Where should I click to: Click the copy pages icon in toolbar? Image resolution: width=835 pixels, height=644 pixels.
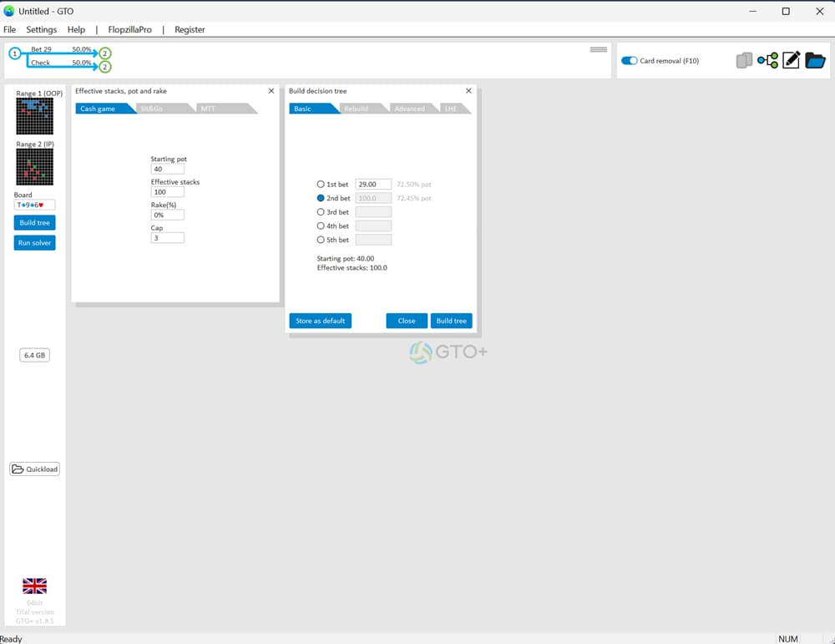click(744, 61)
